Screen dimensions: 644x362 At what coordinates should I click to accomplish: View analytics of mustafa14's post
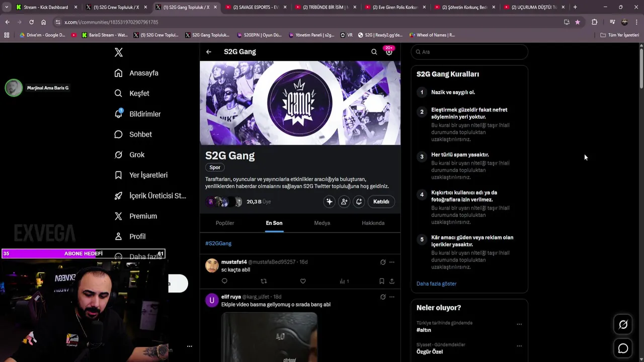(x=344, y=281)
